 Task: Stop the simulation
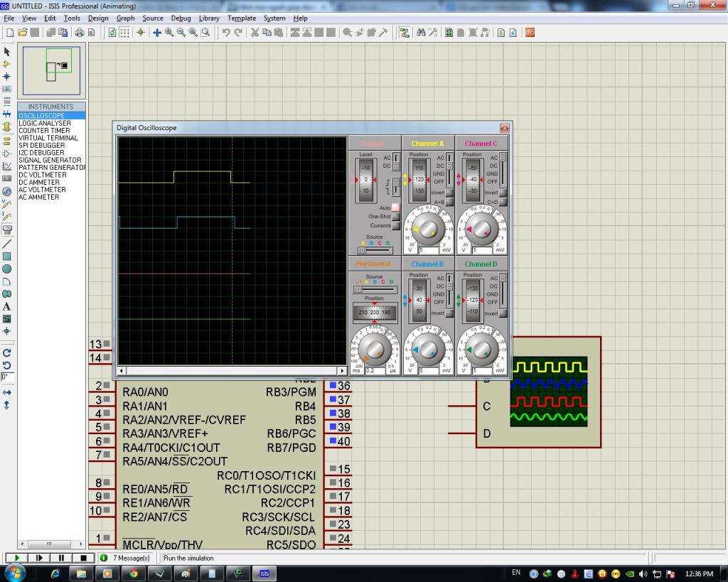(x=83, y=559)
